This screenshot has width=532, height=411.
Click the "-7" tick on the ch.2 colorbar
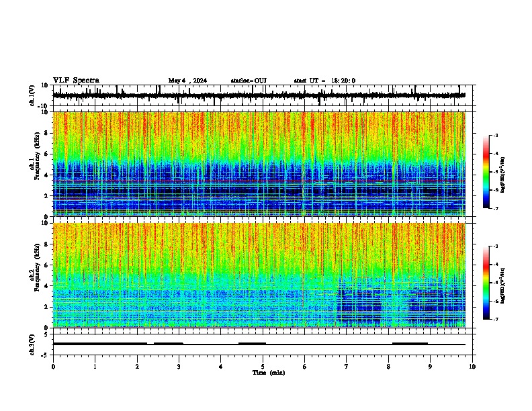(x=496, y=320)
